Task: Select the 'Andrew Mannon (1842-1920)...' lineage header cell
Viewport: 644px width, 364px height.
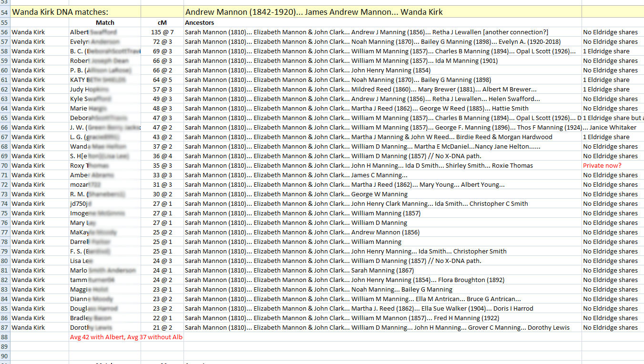Action: pos(383,12)
